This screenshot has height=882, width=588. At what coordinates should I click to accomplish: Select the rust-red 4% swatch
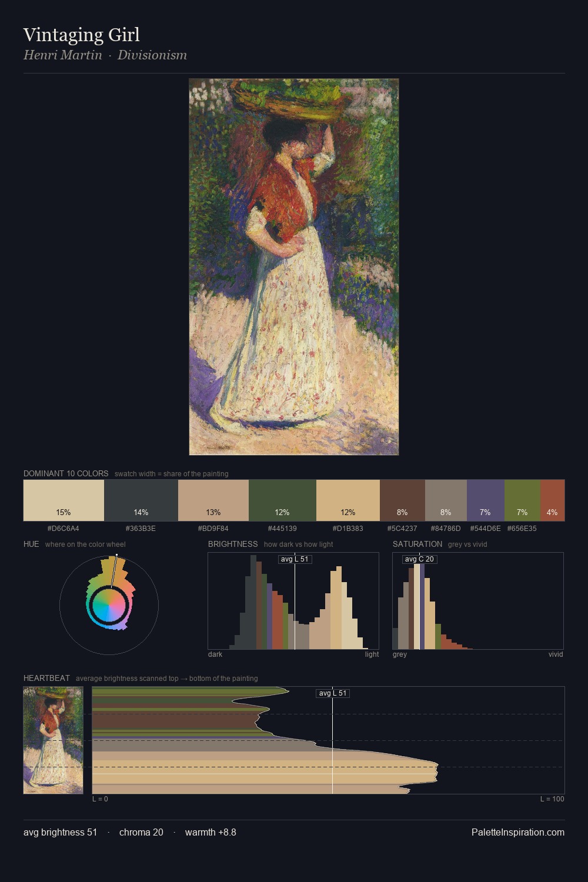point(552,500)
